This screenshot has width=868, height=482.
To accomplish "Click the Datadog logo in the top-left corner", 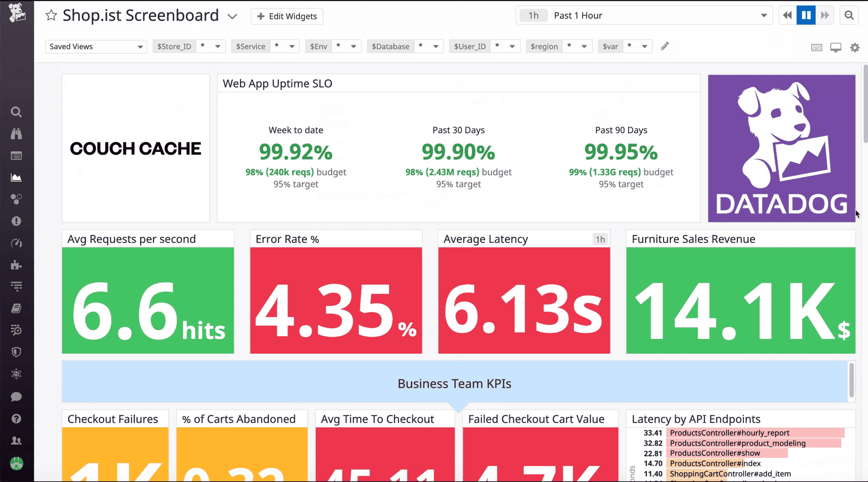I will click(x=17, y=13).
